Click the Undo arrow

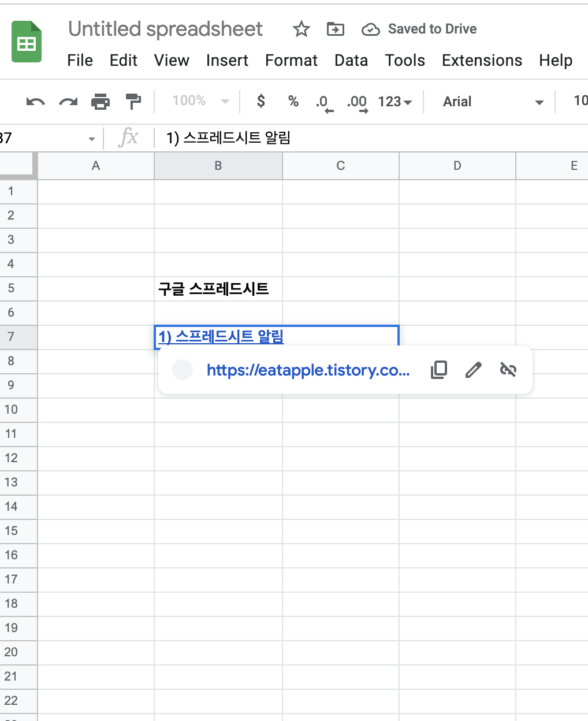coord(35,102)
